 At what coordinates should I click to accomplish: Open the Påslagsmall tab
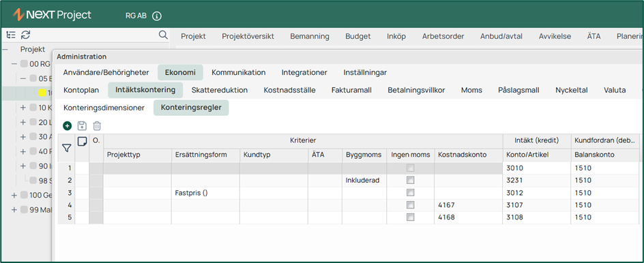[518, 90]
